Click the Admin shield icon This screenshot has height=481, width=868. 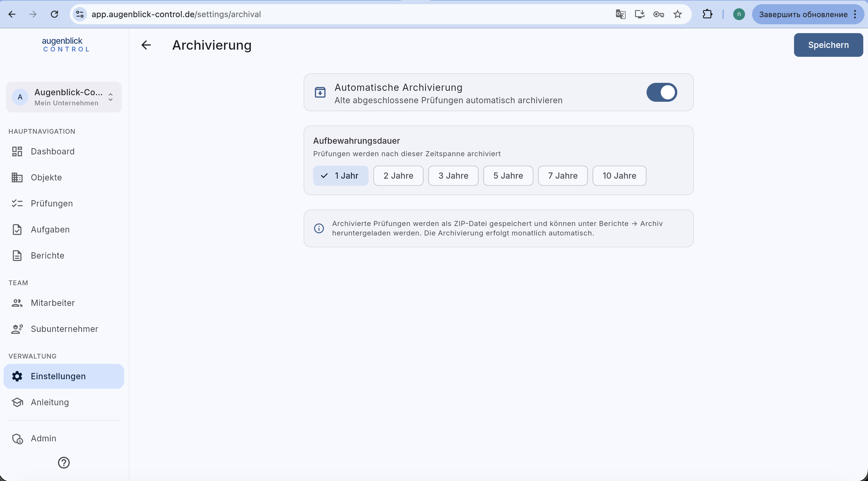tap(17, 438)
